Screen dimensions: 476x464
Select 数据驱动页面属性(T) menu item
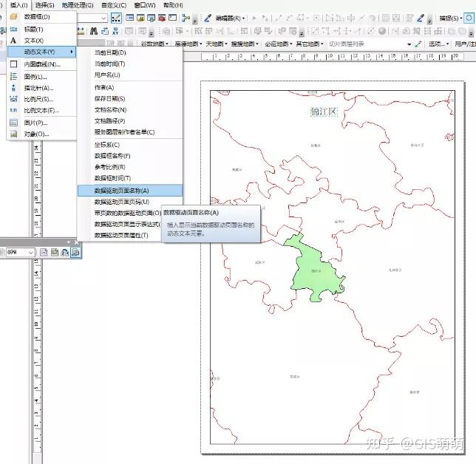tap(121, 236)
